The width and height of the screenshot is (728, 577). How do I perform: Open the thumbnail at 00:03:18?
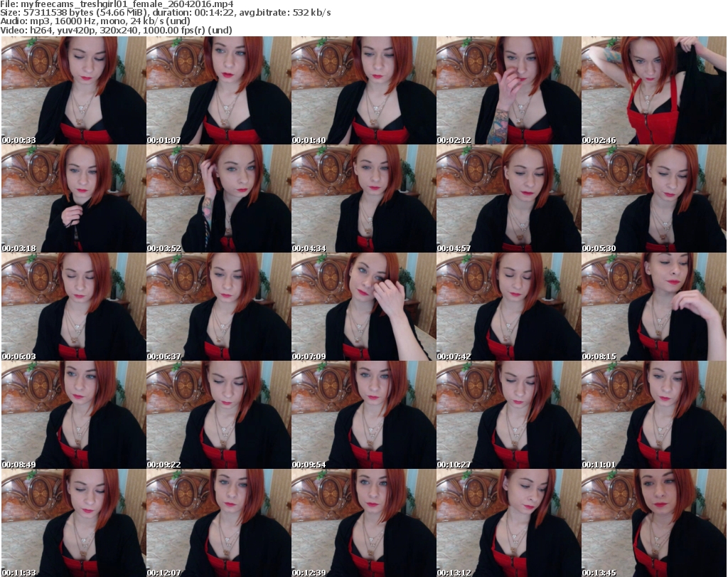74,198
